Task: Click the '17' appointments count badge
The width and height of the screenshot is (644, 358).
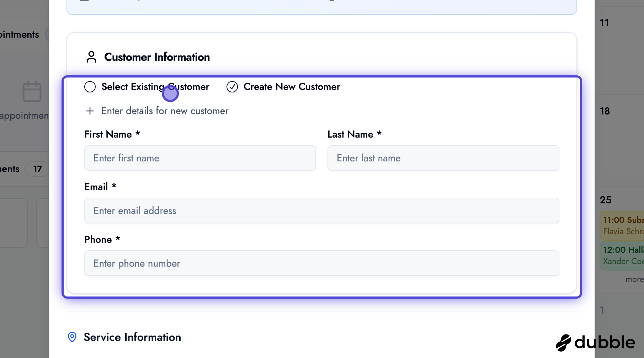Action: (37, 169)
